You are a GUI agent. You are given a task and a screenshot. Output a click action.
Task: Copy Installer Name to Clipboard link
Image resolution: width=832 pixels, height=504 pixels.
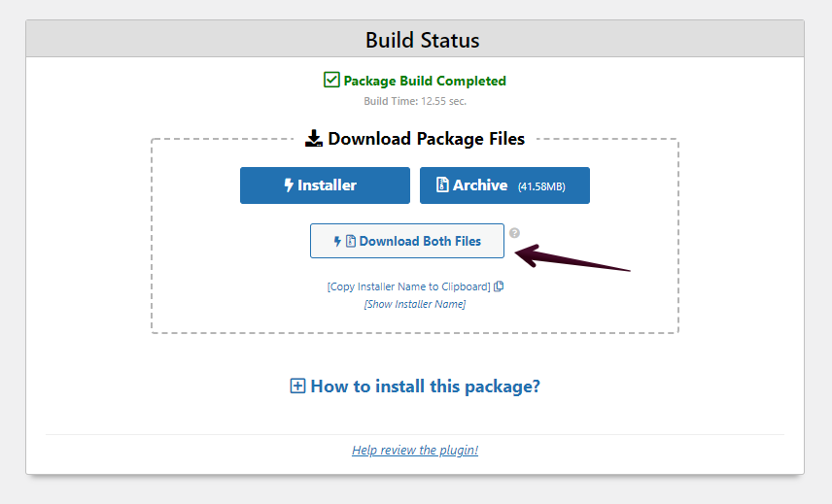tap(408, 286)
